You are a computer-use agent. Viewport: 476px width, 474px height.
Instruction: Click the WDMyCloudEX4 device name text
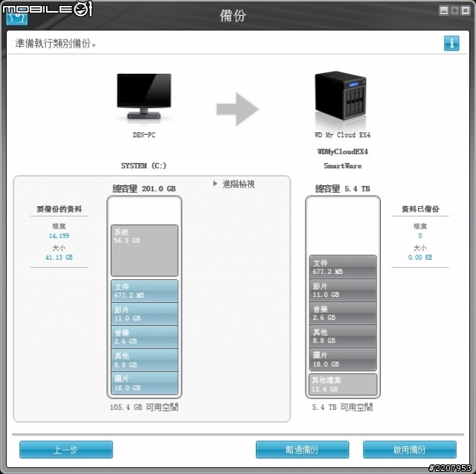pyautogui.click(x=342, y=152)
